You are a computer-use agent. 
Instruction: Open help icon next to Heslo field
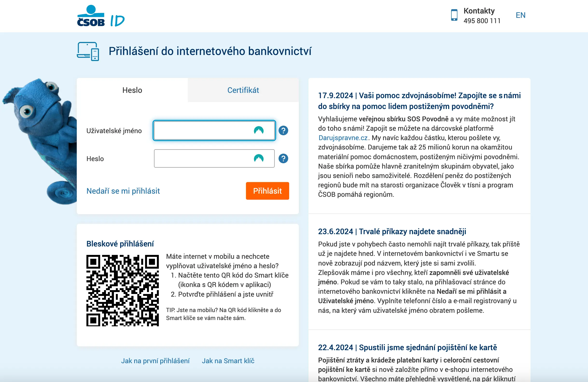click(283, 158)
